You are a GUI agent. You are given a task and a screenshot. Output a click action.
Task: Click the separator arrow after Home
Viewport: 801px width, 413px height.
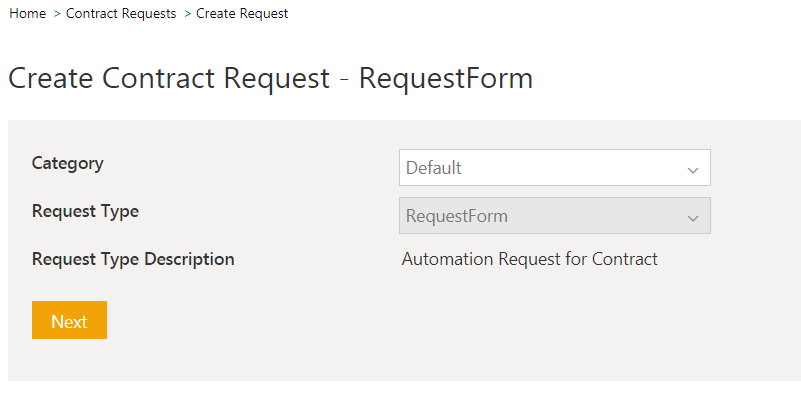tap(57, 14)
